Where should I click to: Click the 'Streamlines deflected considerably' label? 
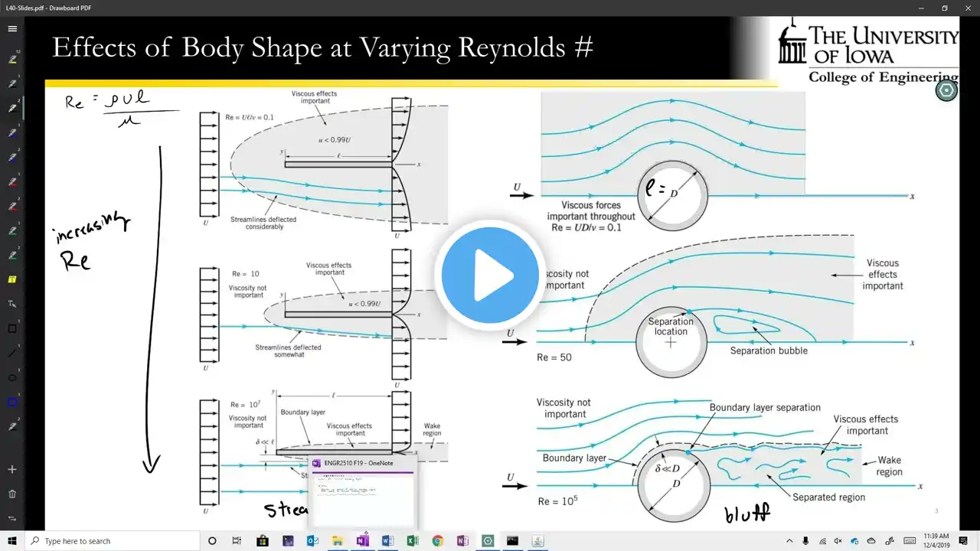pos(263,223)
